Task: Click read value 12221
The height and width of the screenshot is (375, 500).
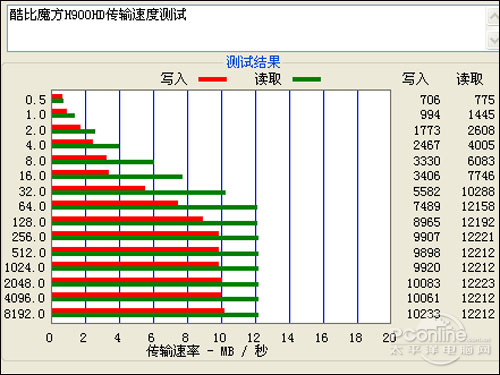Action: [x=478, y=237]
